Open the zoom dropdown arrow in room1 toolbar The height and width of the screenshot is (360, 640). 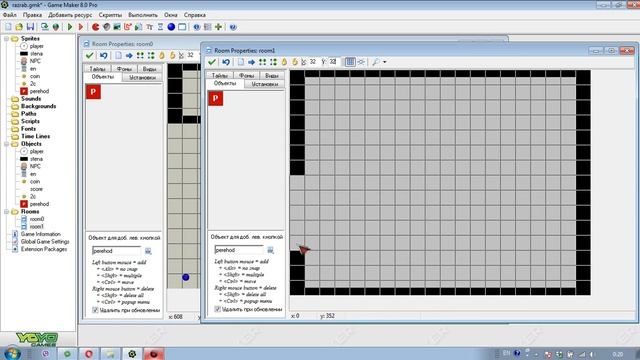pyautogui.click(x=384, y=62)
